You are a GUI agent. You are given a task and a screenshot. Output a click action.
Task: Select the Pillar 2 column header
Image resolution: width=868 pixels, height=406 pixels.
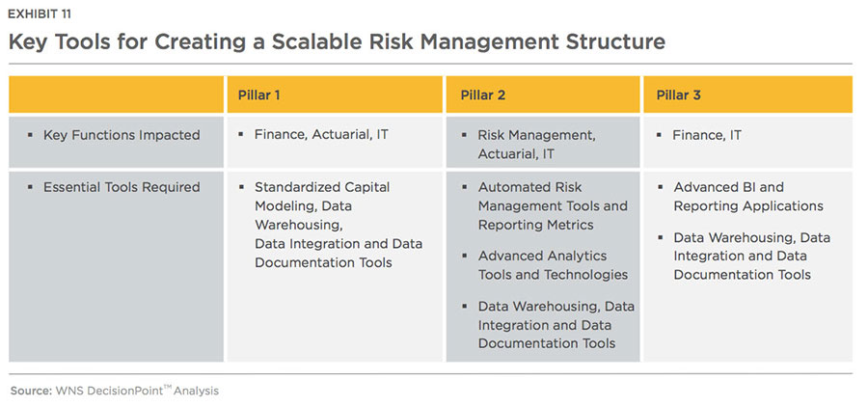(542, 95)
